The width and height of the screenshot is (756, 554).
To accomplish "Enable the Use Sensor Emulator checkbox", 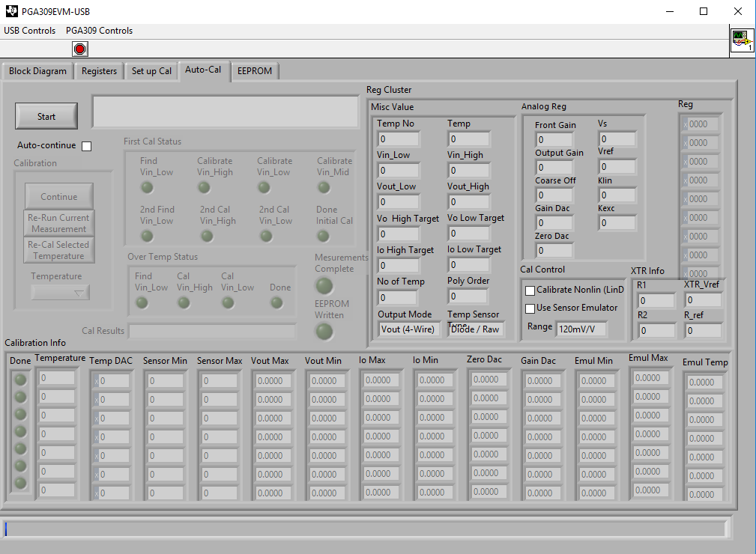I will pyautogui.click(x=530, y=308).
